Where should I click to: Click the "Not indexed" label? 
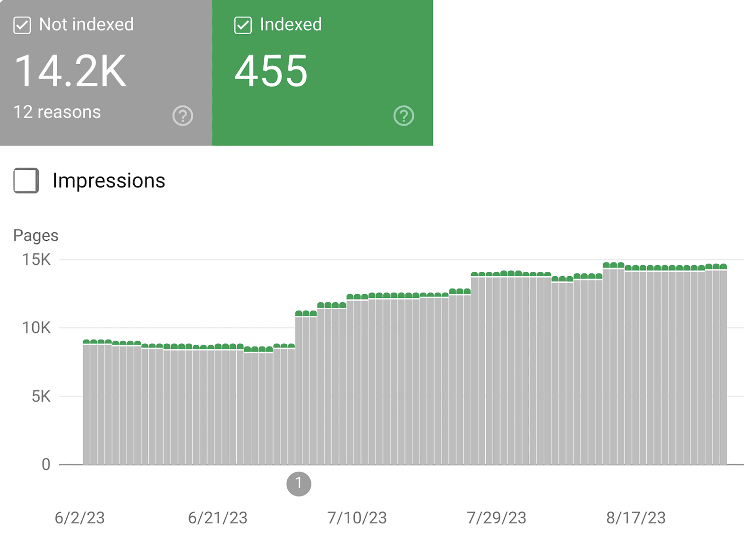tap(86, 25)
